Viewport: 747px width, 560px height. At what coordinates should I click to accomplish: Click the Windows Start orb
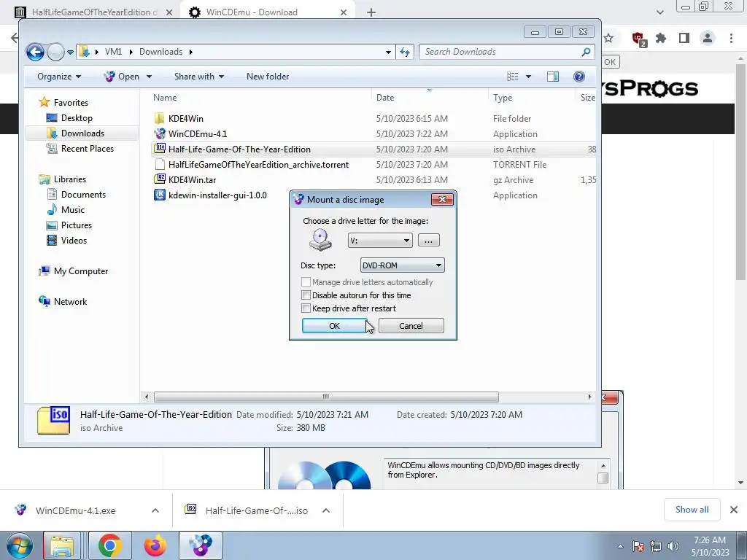pyautogui.click(x=20, y=545)
